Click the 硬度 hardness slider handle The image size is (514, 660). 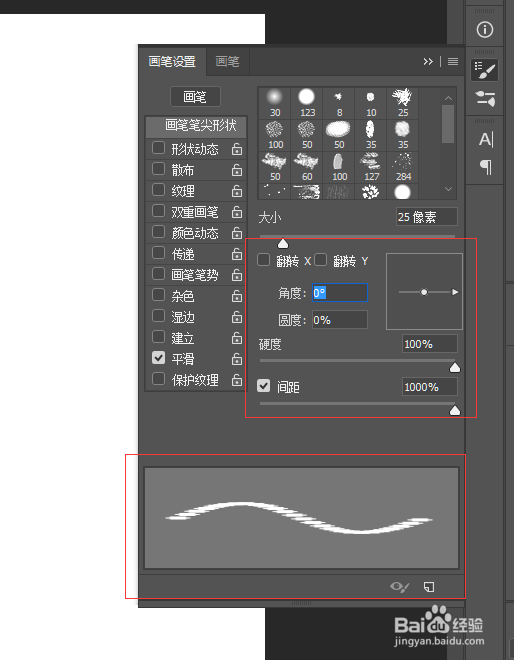pyautogui.click(x=455, y=368)
